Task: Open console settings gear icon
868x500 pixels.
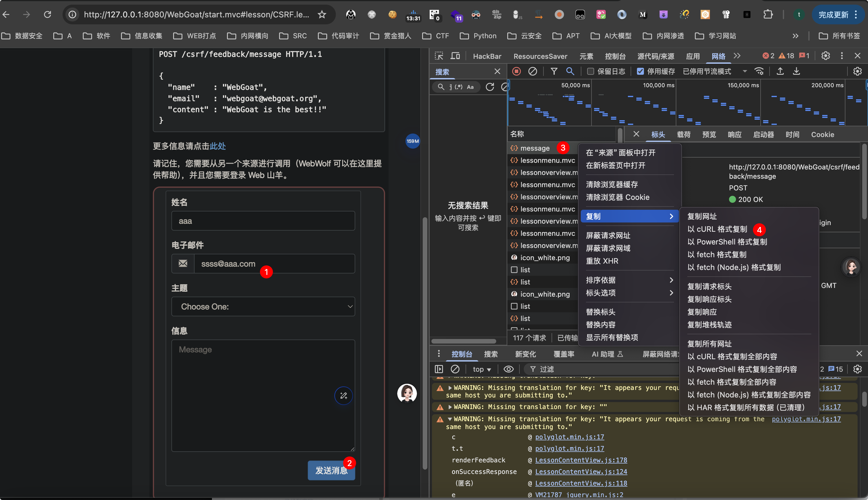Action: point(857,369)
